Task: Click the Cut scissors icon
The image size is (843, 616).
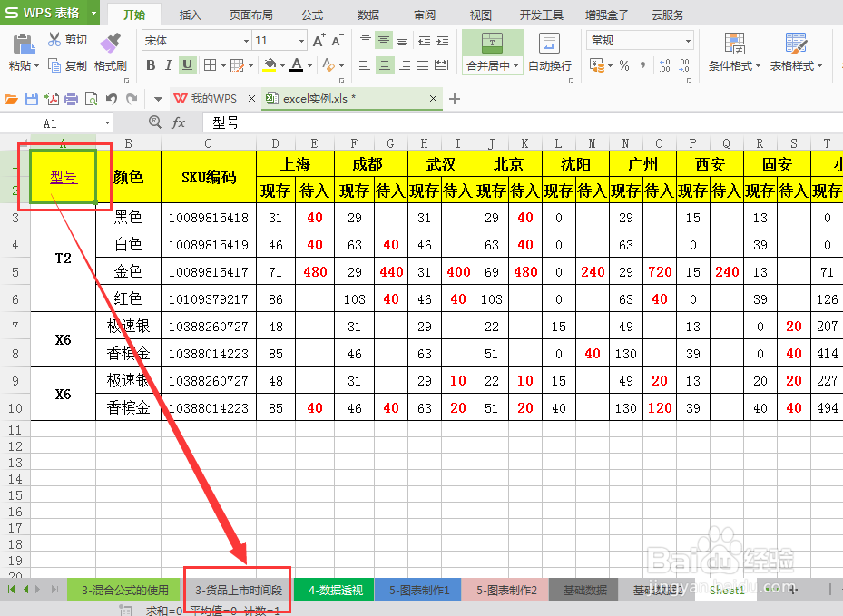Action: [x=54, y=39]
